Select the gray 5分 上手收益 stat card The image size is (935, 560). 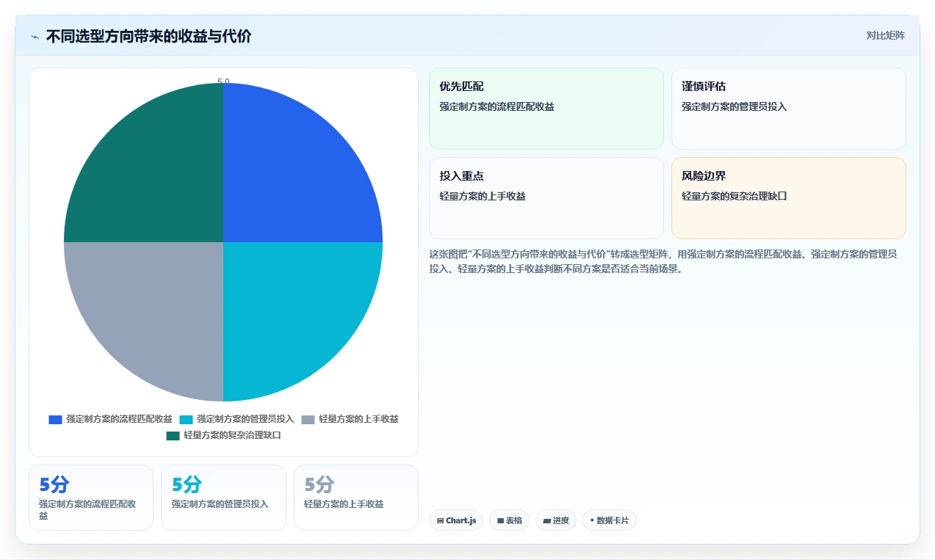point(356,498)
